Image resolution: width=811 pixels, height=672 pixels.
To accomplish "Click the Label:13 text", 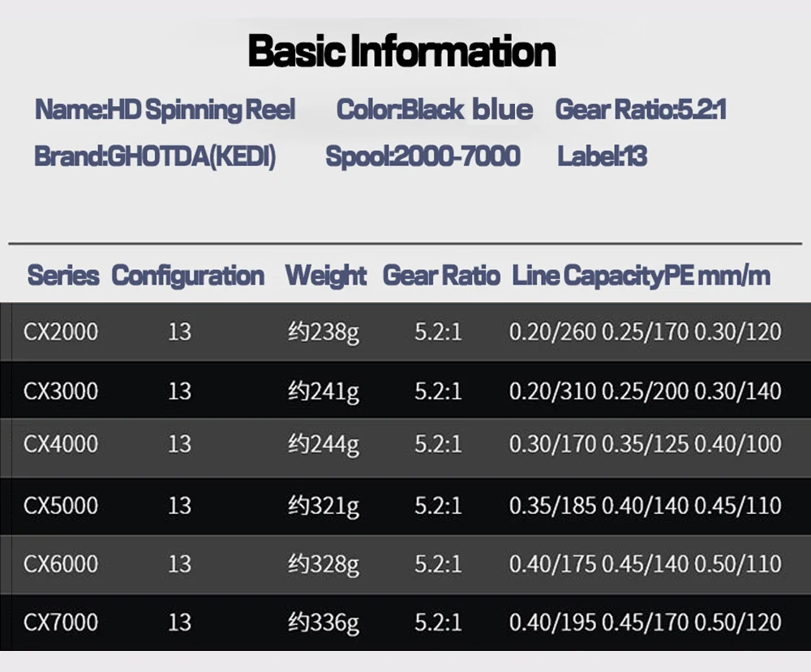I will pos(602,156).
